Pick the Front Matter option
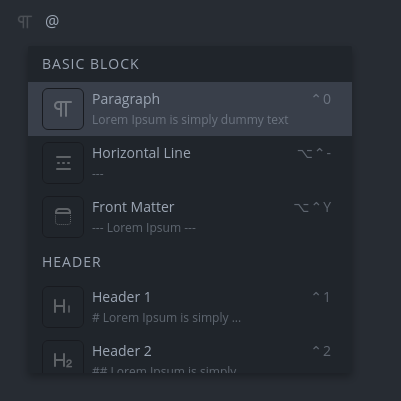The width and height of the screenshot is (401, 401). click(x=190, y=217)
